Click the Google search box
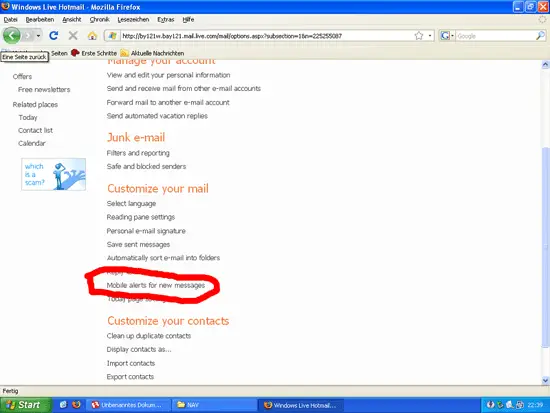 pos(495,36)
